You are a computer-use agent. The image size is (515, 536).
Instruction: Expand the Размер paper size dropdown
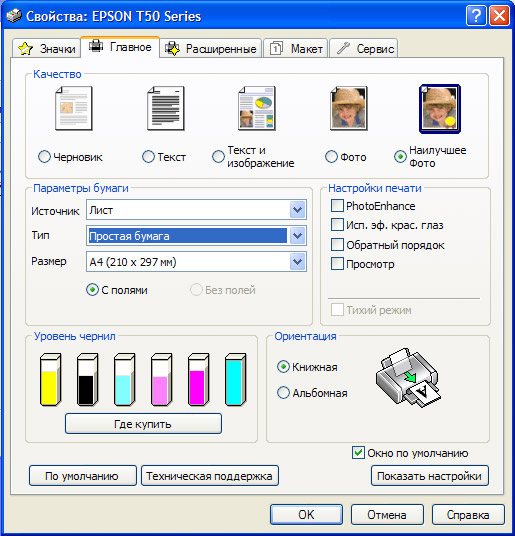[x=297, y=262]
